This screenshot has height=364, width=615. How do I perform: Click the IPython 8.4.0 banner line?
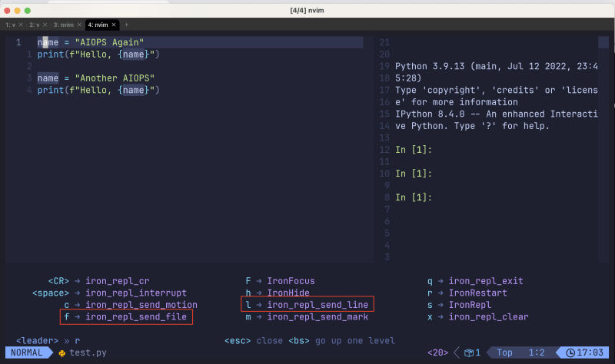[496, 114]
